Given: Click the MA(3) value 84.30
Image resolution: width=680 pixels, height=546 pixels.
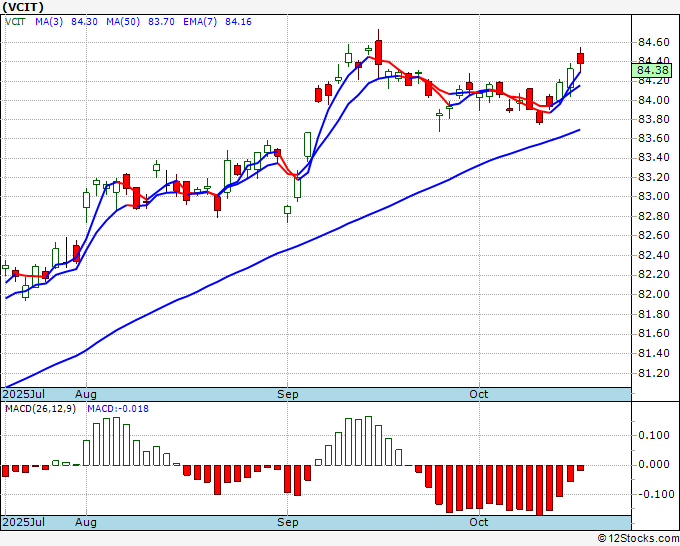Looking at the screenshot, I should coord(84,22).
